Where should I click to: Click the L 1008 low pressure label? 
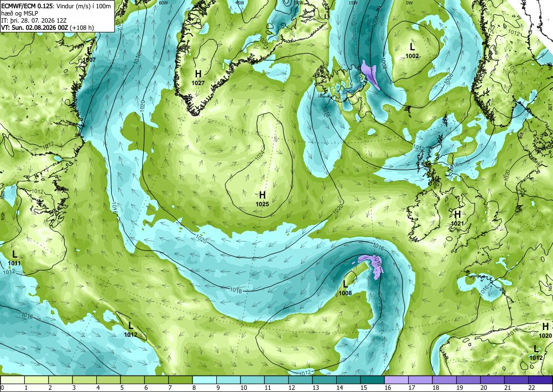(345, 288)
